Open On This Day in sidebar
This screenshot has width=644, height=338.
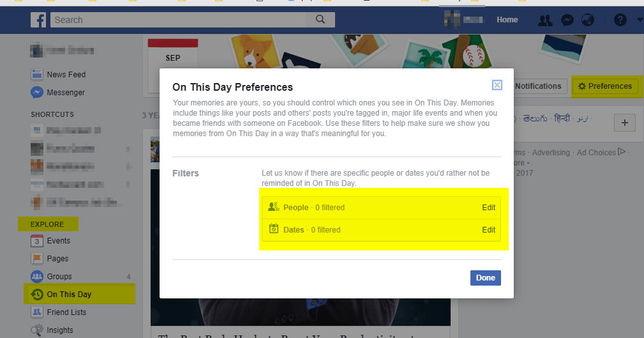pyautogui.click(x=69, y=295)
